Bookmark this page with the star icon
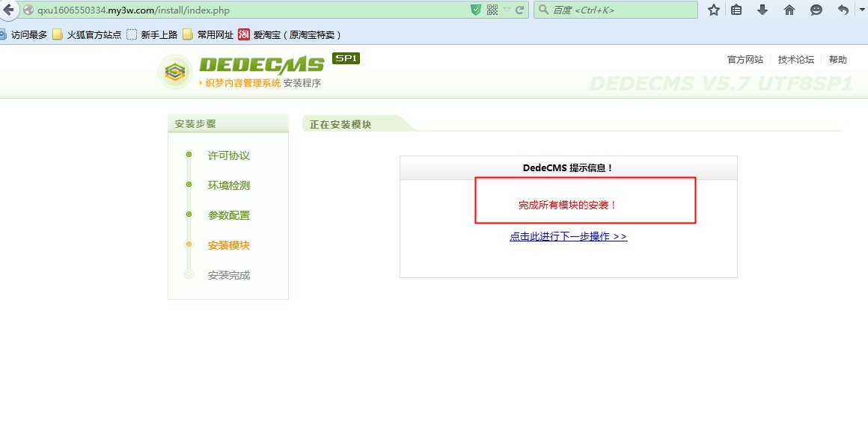 click(714, 10)
